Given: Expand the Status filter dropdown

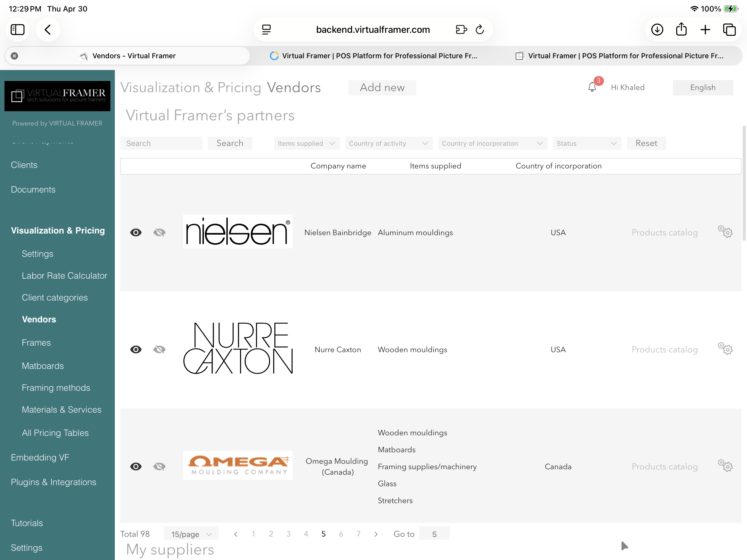Looking at the screenshot, I should click(587, 143).
